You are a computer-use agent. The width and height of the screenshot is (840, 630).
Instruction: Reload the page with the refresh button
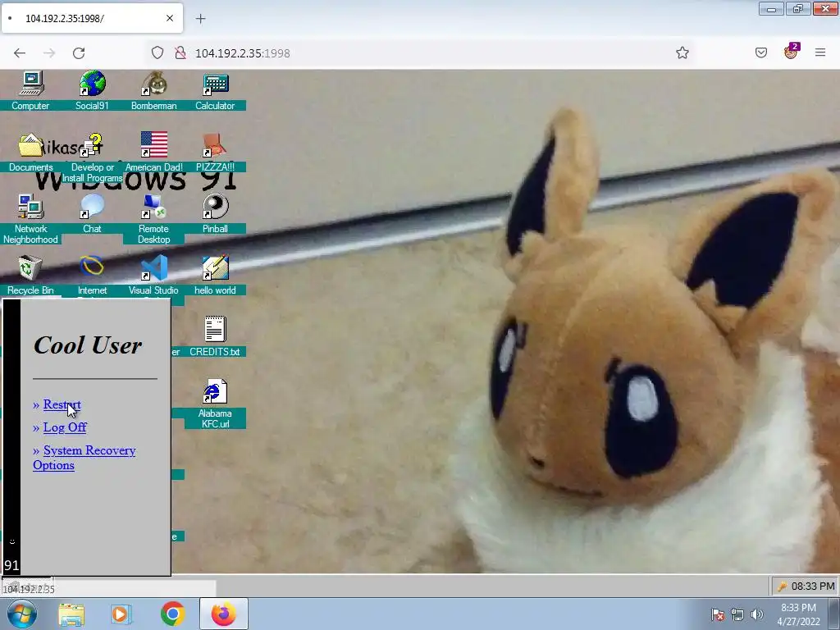[79, 53]
